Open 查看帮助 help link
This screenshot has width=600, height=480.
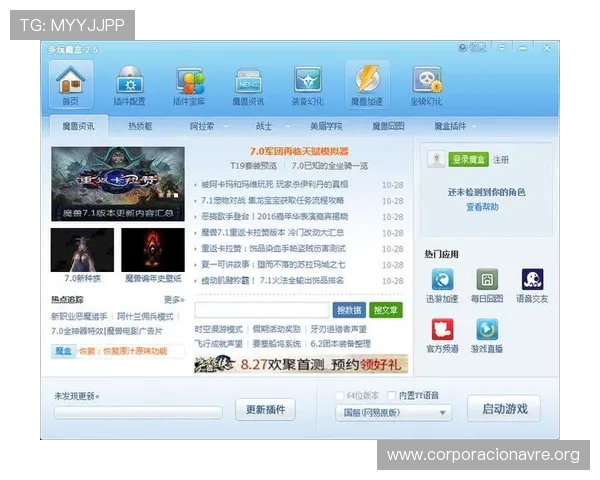point(482,207)
